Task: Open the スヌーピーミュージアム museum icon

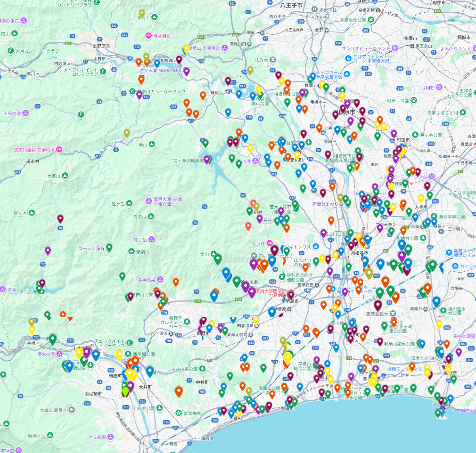Action: 432,176
